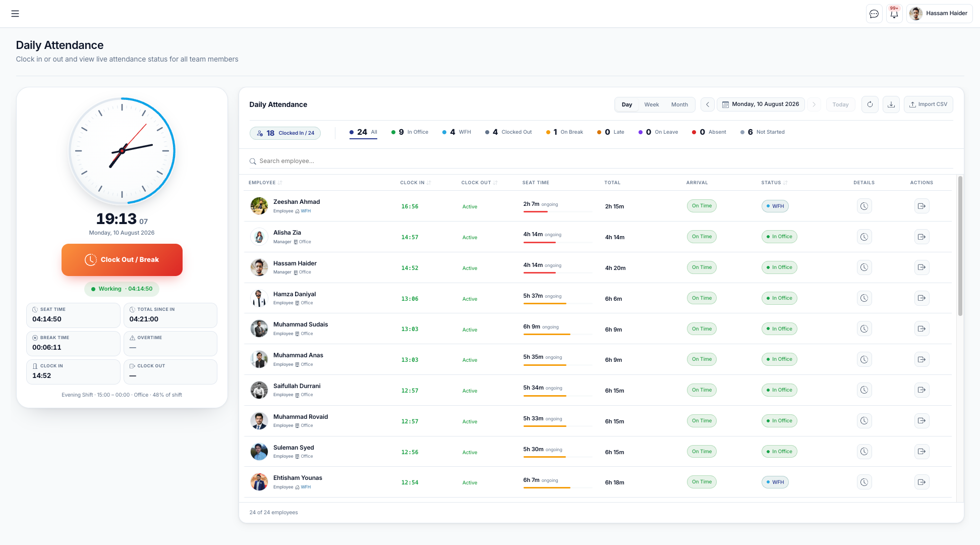Clock out action icon for Zeeshan Ahmad

coord(922,206)
